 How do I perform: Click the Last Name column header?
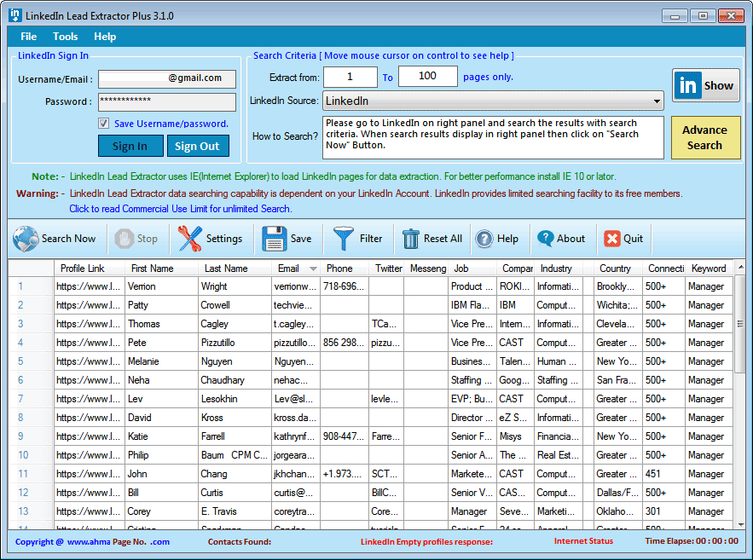(235, 268)
